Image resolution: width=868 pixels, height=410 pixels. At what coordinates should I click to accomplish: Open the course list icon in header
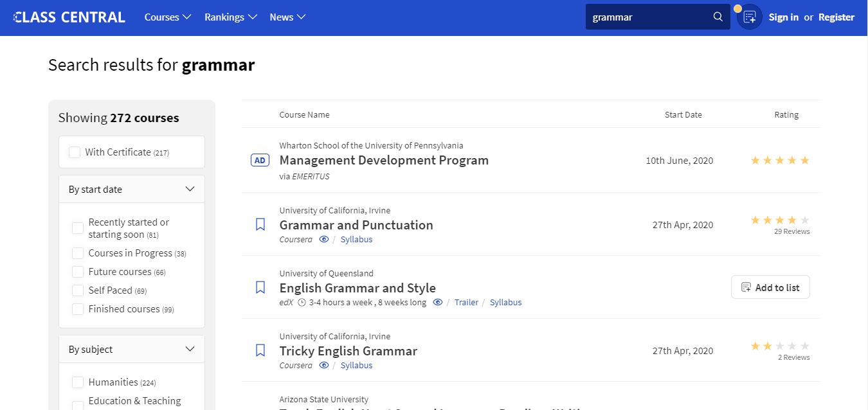(x=749, y=17)
